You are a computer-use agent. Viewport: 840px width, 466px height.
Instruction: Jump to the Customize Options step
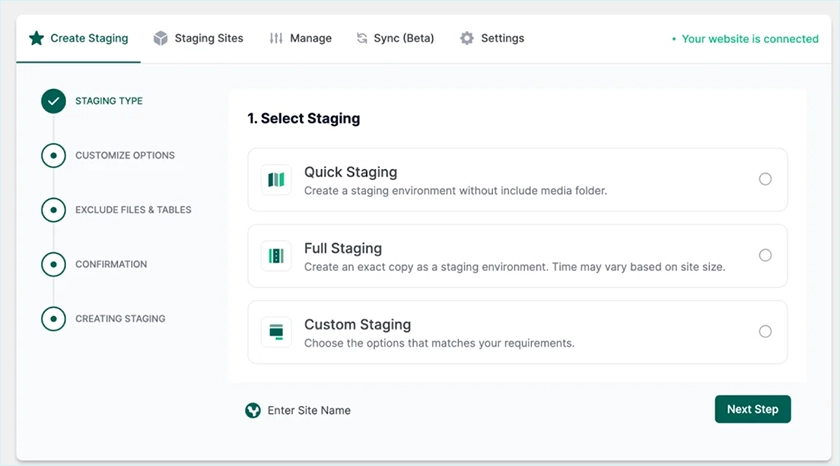pyautogui.click(x=124, y=155)
